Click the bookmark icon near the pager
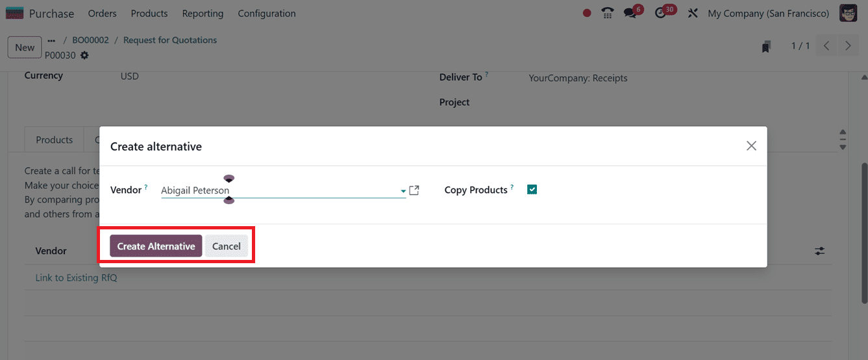The image size is (868, 360). (767, 46)
